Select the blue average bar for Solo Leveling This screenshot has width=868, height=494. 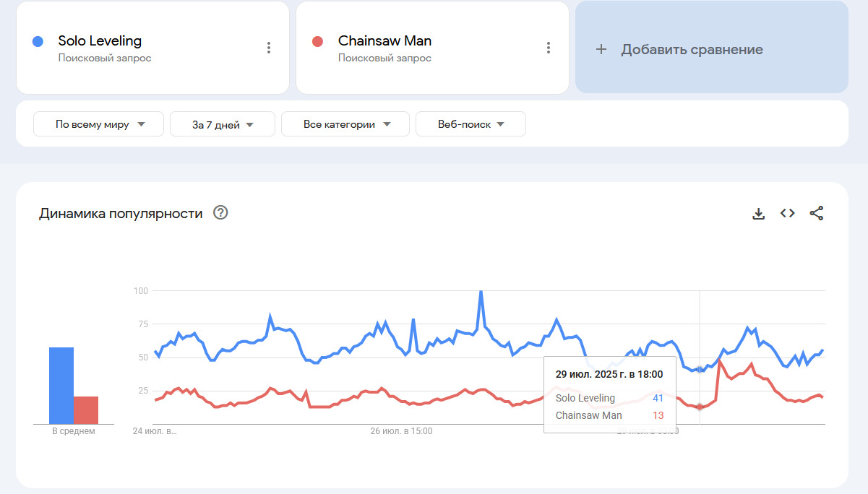(61, 386)
